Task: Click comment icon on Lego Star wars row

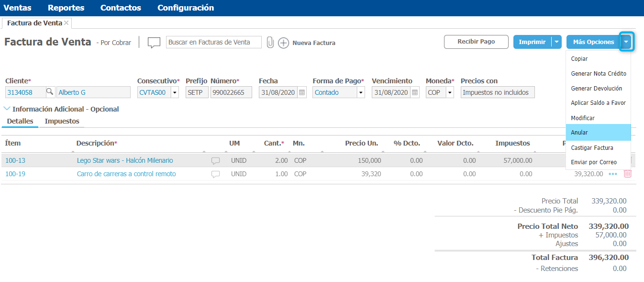Action: 216,161
